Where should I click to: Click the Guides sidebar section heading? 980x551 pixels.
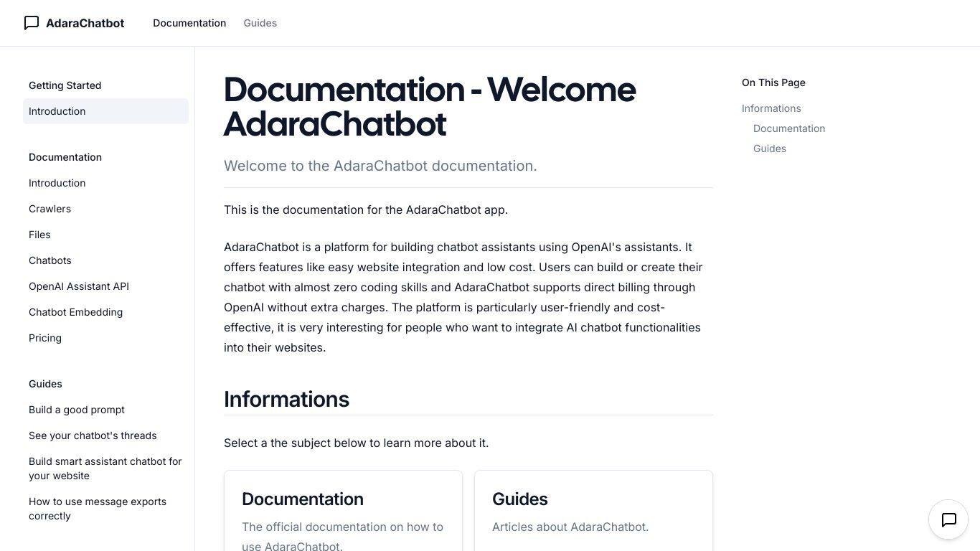(45, 384)
